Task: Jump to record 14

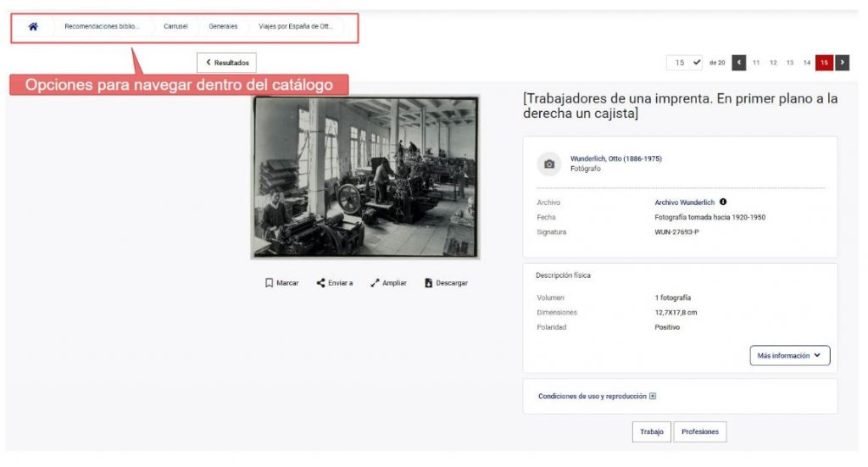Action: 807,63
